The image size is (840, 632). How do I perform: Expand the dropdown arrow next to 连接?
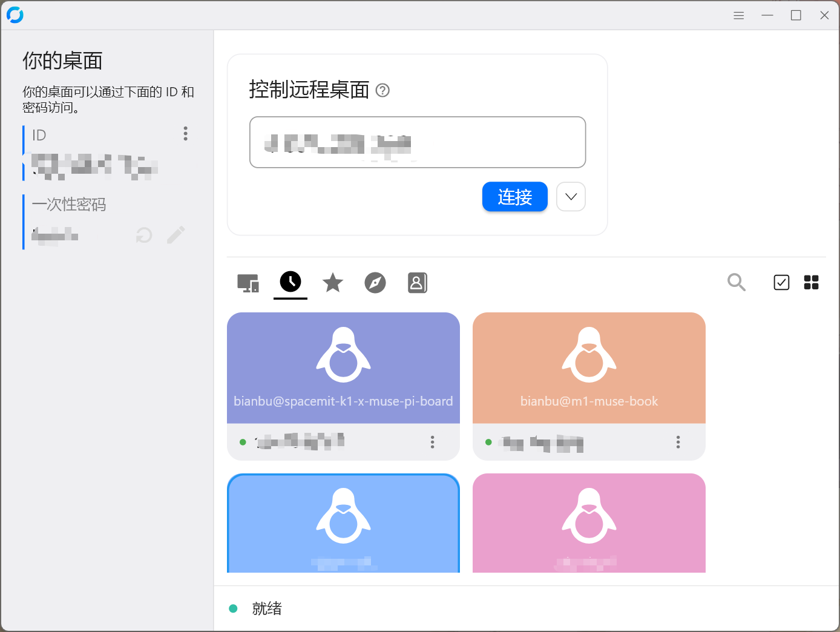point(571,197)
